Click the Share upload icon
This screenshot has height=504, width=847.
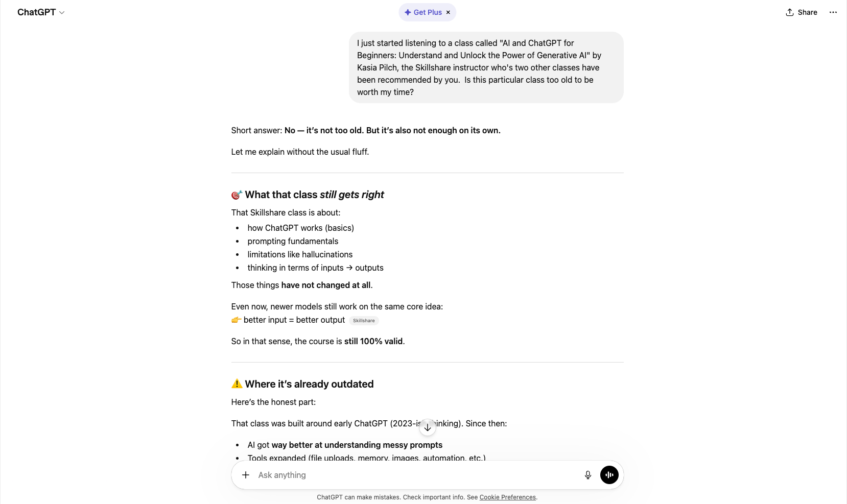[790, 12]
